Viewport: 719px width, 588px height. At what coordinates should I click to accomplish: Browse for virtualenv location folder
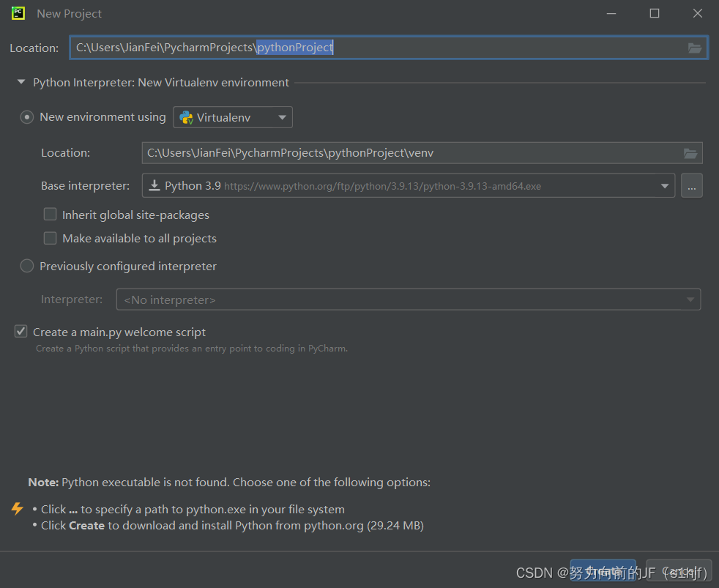click(x=690, y=153)
